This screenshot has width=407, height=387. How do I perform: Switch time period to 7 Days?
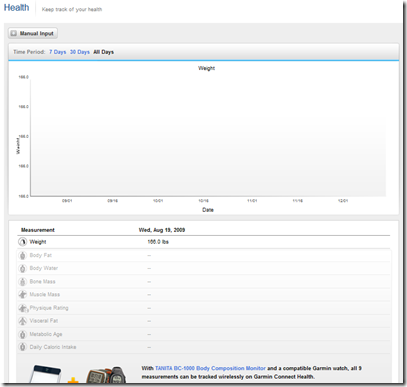[x=57, y=52]
